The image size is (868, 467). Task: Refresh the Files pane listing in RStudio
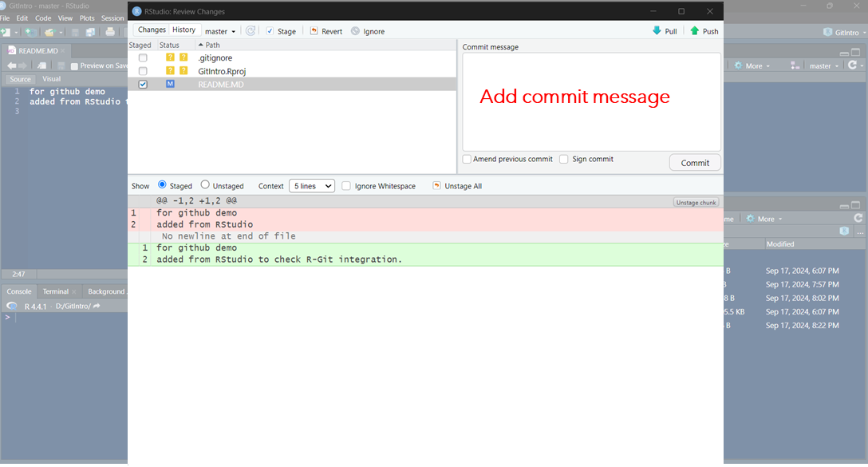coord(858,218)
